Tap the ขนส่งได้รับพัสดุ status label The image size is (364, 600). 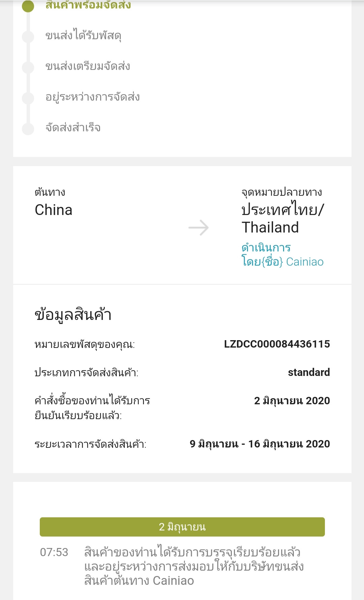click(x=83, y=36)
